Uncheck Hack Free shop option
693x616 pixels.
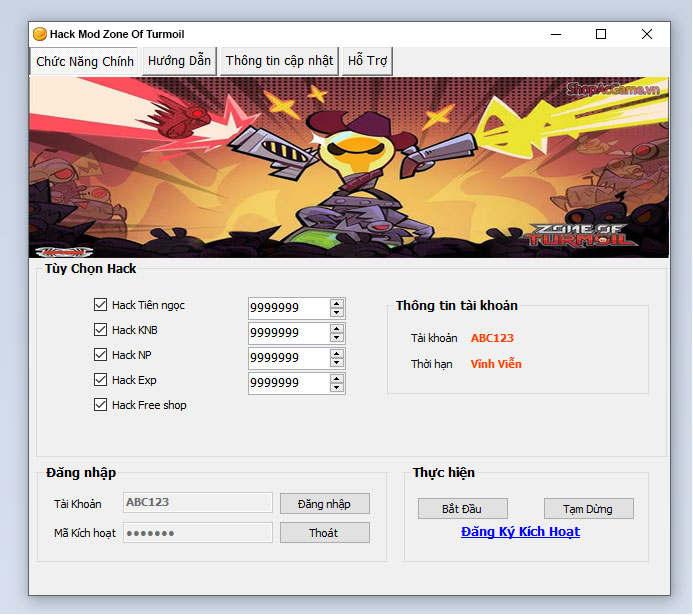(x=100, y=405)
